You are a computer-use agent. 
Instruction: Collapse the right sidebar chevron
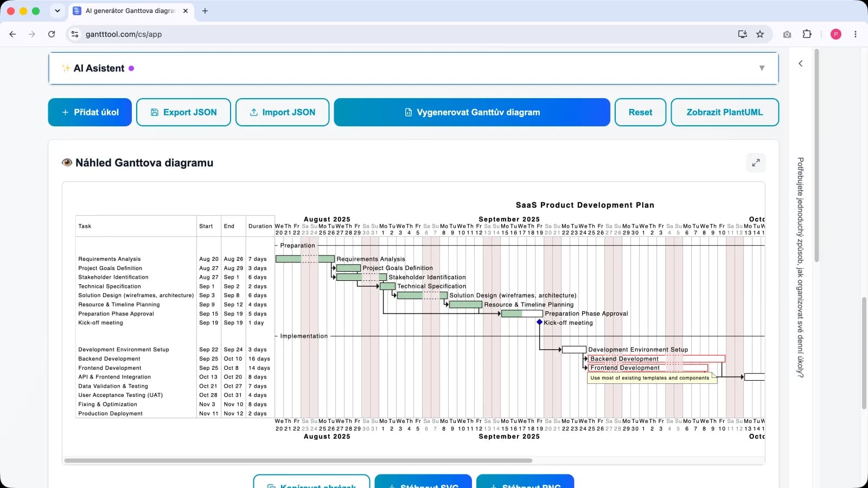pyautogui.click(x=801, y=63)
